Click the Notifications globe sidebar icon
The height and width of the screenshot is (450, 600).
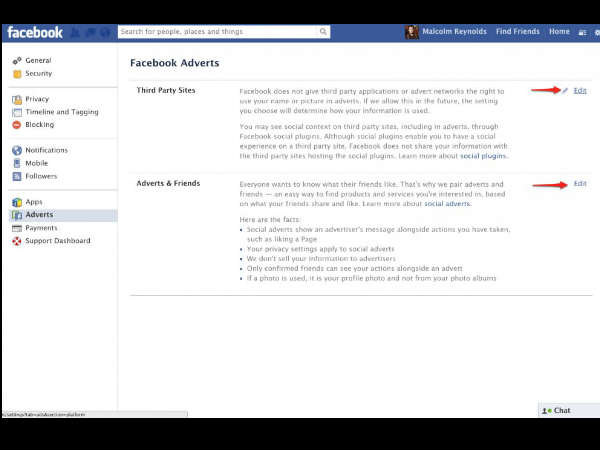(17, 150)
